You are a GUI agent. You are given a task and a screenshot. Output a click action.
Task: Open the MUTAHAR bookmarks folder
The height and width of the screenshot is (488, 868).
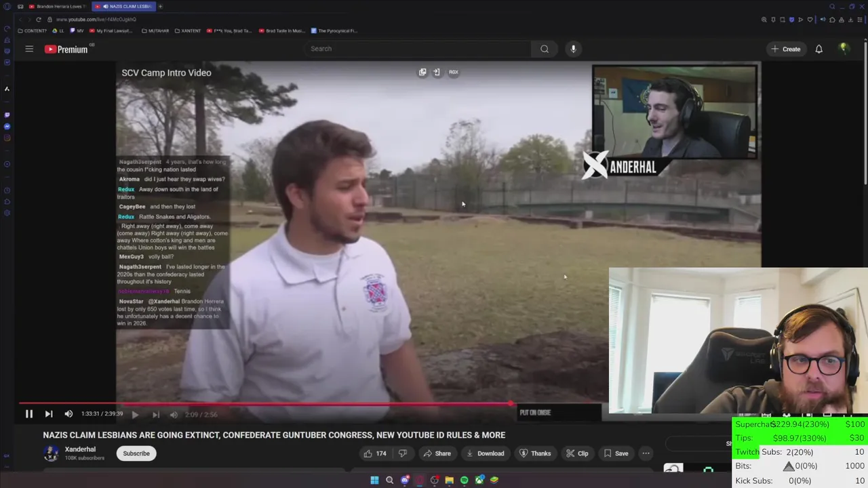tap(155, 30)
